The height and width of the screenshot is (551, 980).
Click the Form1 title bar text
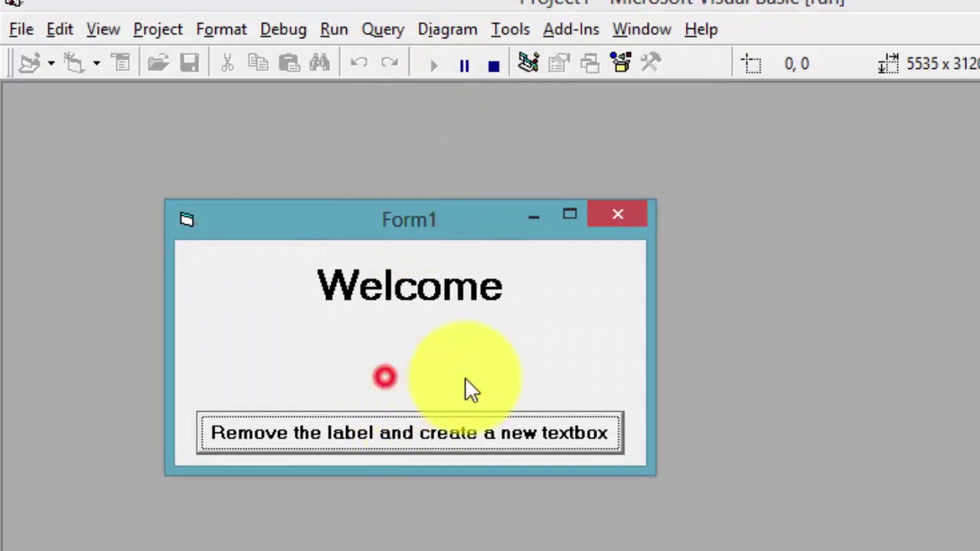[409, 220]
